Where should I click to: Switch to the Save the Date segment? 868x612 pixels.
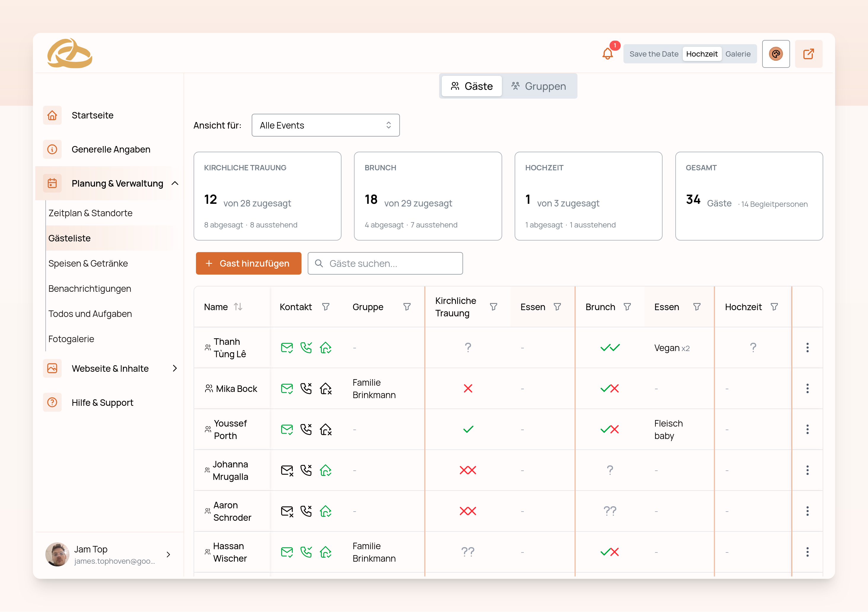click(654, 54)
